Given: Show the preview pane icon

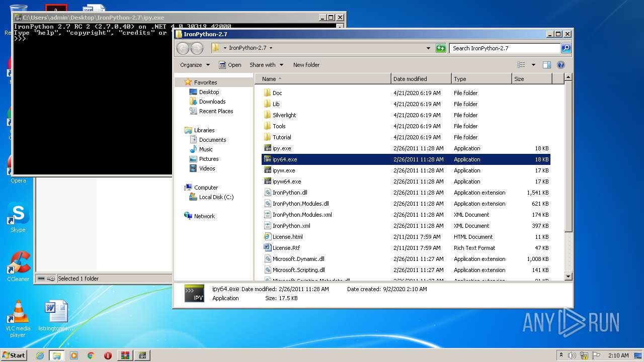Looking at the screenshot, I should (547, 65).
